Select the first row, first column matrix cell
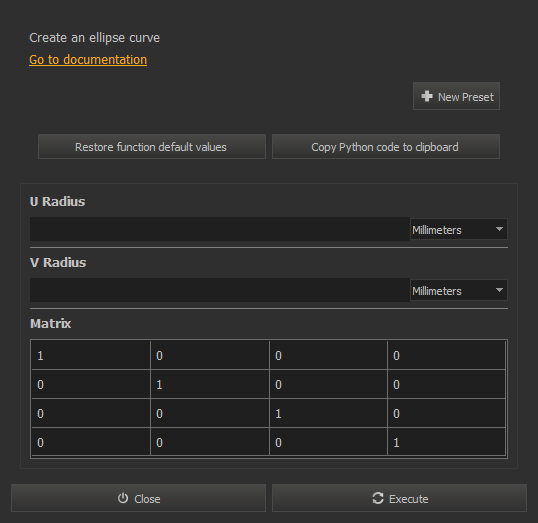The height and width of the screenshot is (523, 538). [x=91, y=355]
